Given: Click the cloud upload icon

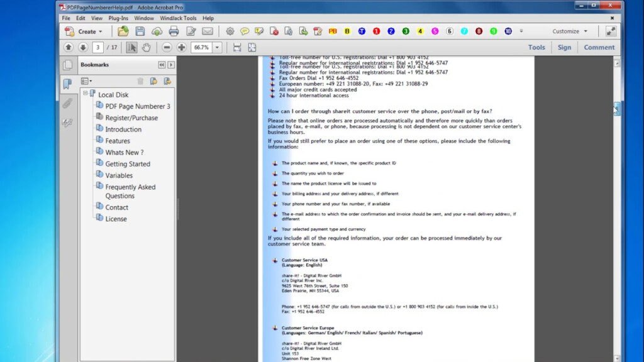Looking at the screenshot, I should click(157, 31).
